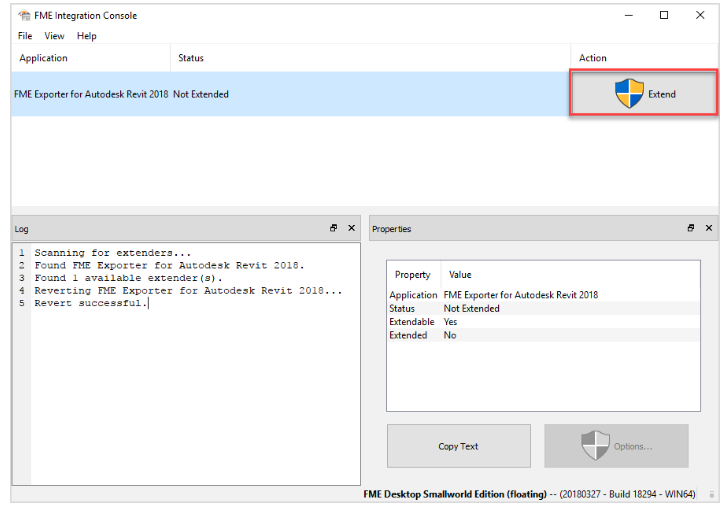Image resolution: width=728 pixels, height=508 pixels.
Task: Click the Property column header in Properties
Action: [x=412, y=274]
